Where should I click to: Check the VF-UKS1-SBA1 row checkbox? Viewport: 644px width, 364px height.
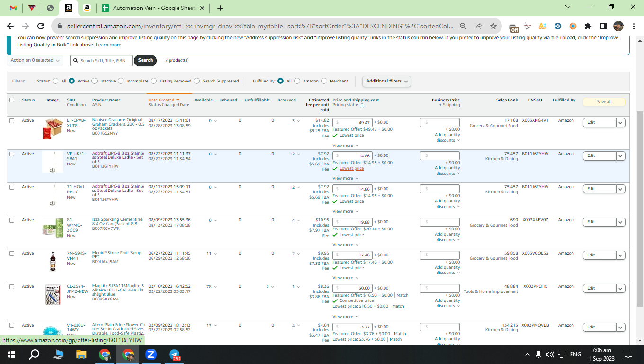12,154
